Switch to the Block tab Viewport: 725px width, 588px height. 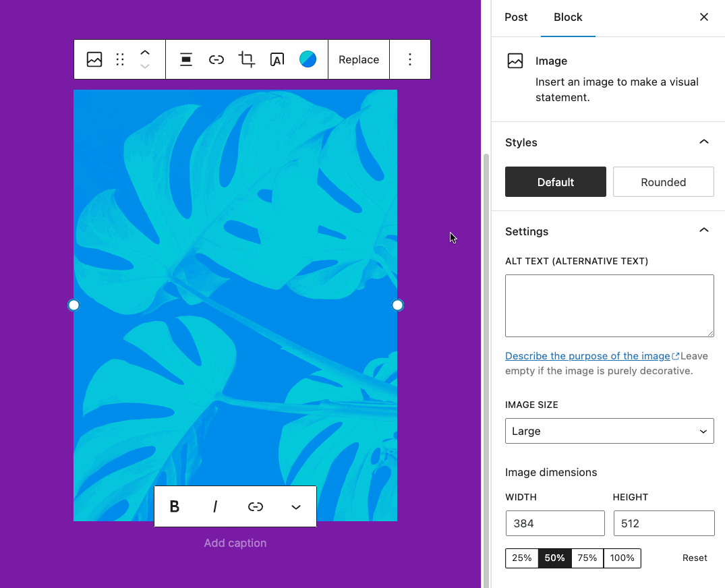568,17
